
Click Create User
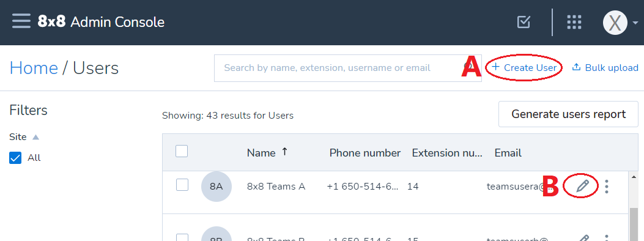pyautogui.click(x=525, y=67)
